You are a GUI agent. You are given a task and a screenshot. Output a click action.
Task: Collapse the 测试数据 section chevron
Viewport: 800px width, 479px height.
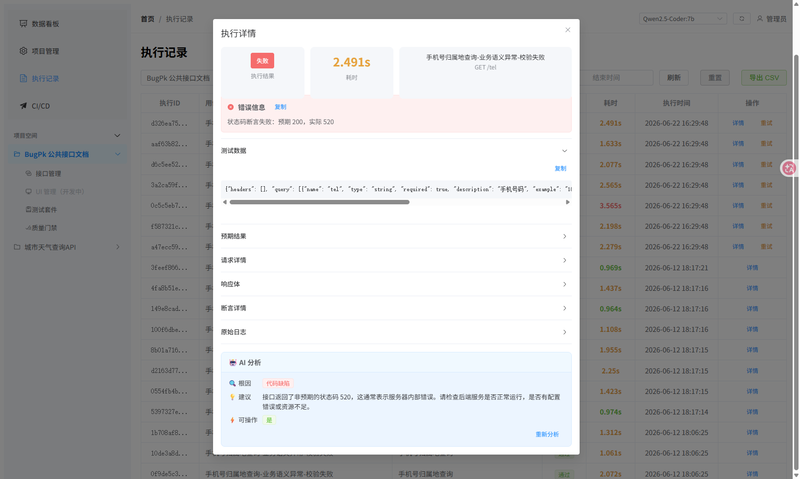click(x=564, y=151)
